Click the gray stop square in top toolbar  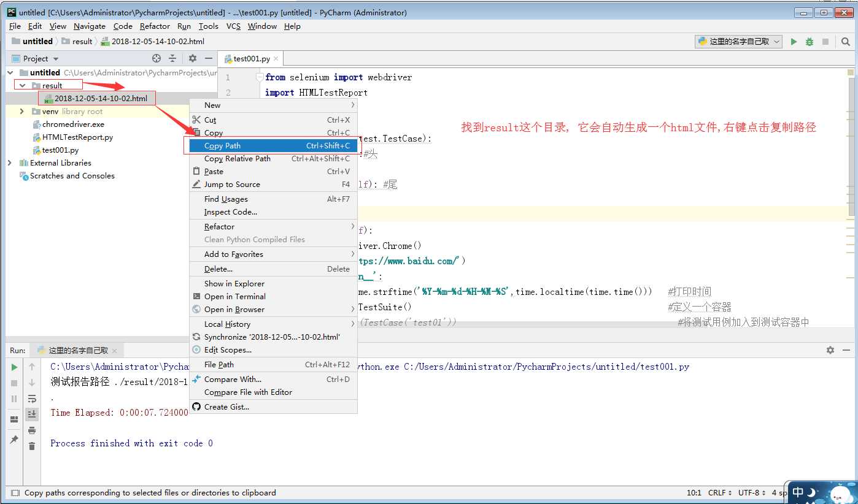pos(825,42)
